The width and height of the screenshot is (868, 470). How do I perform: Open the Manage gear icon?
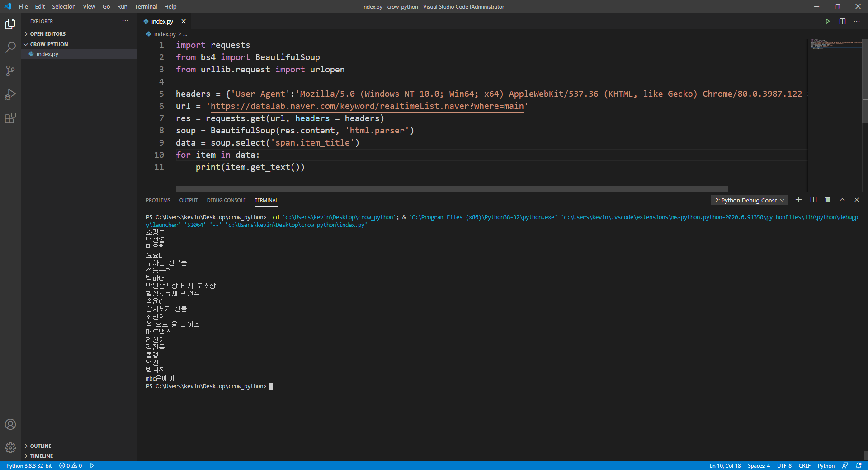coord(10,448)
